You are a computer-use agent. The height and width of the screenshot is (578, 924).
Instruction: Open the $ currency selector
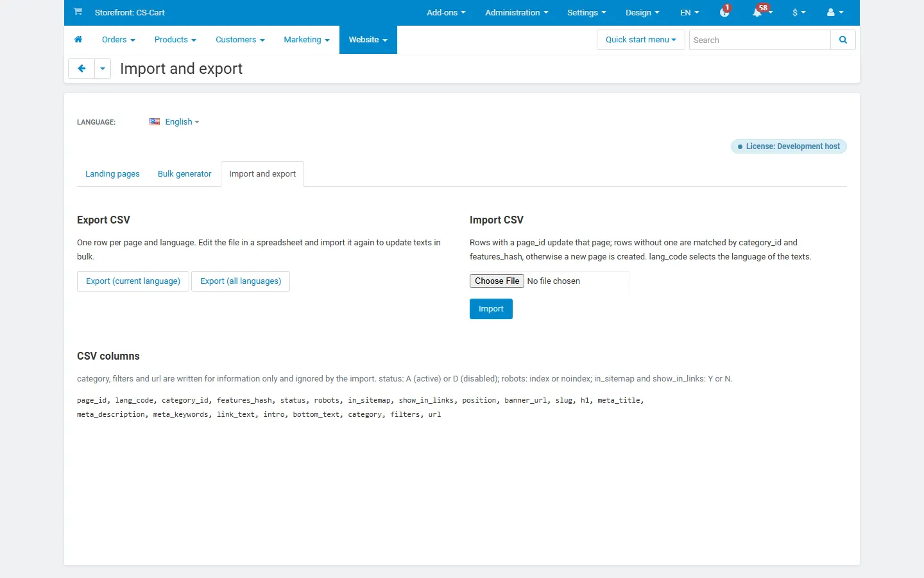coord(799,12)
